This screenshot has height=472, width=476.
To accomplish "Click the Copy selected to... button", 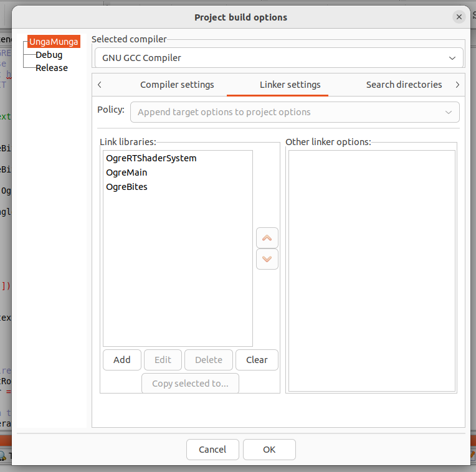I will click(190, 384).
